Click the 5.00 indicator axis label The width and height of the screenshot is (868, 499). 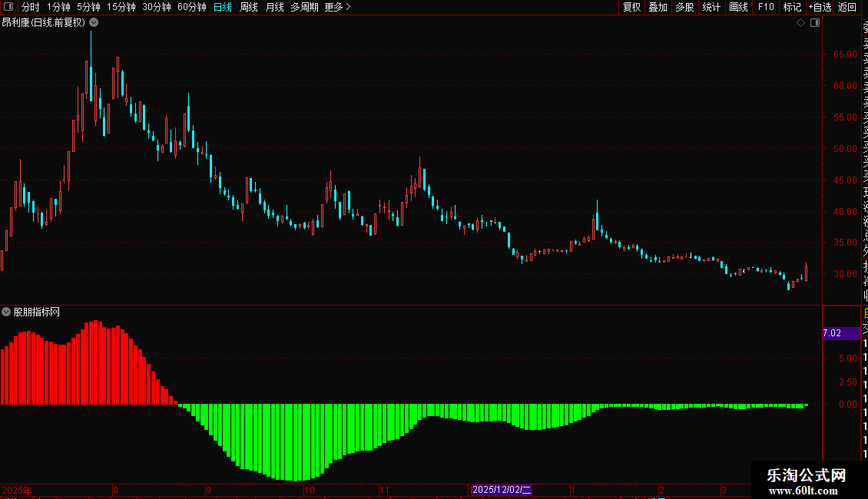pos(848,359)
